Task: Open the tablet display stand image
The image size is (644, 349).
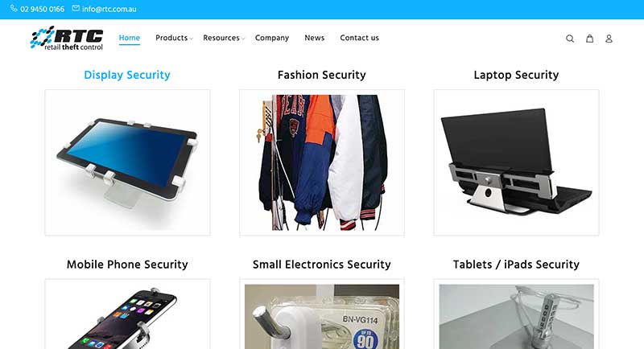Action: pos(127,162)
